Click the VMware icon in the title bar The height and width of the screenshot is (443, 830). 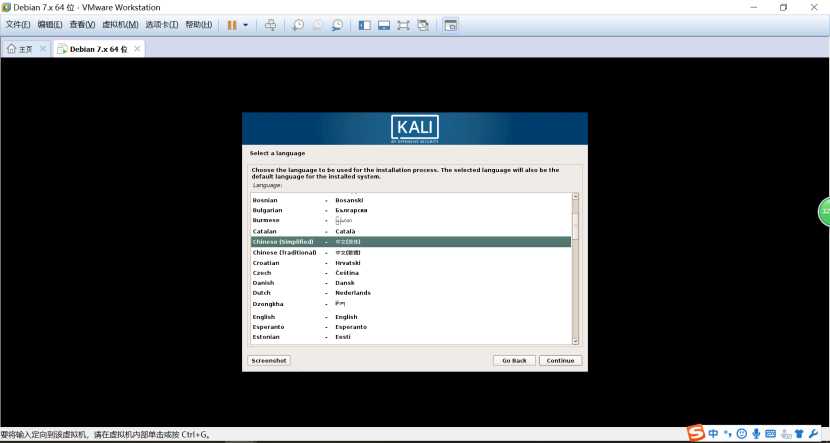tap(6, 7)
